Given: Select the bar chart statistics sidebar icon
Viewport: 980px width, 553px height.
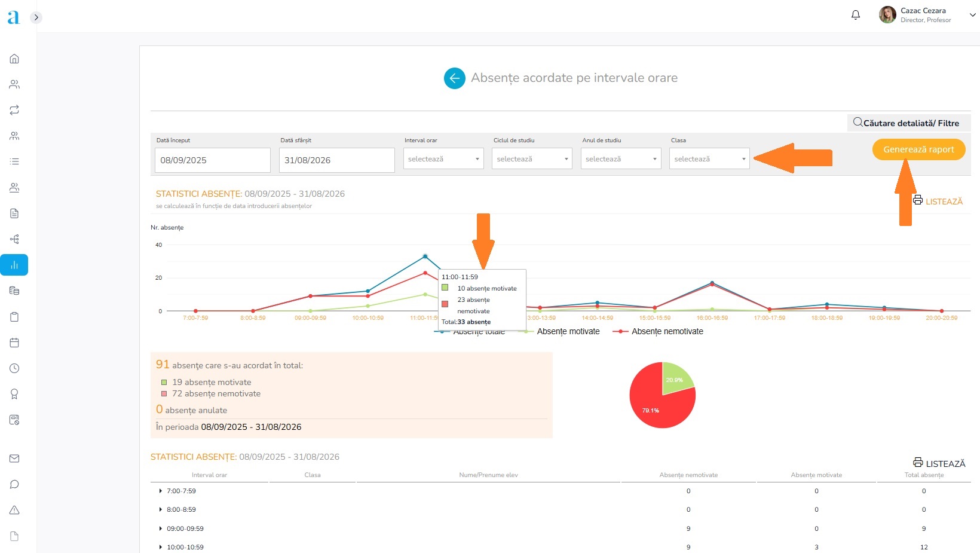Looking at the screenshot, I should [x=14, y=265].
